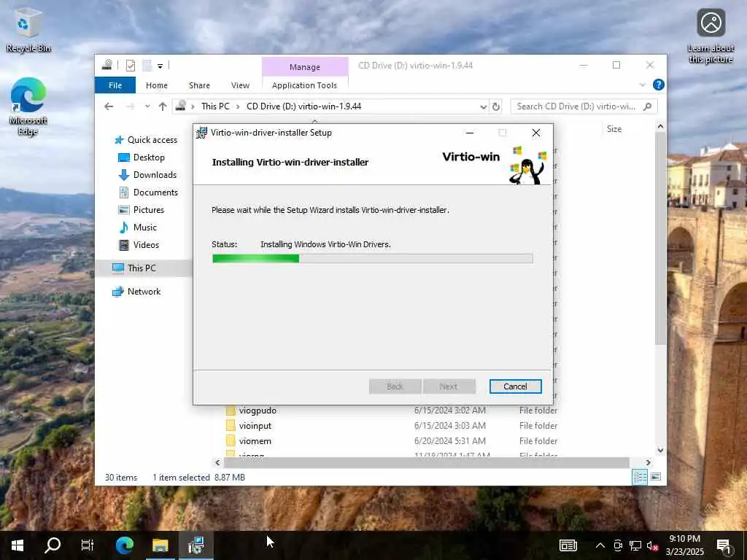Refresh the current folder view
Screen dimensions: 747x560
(x=496, y=106)
